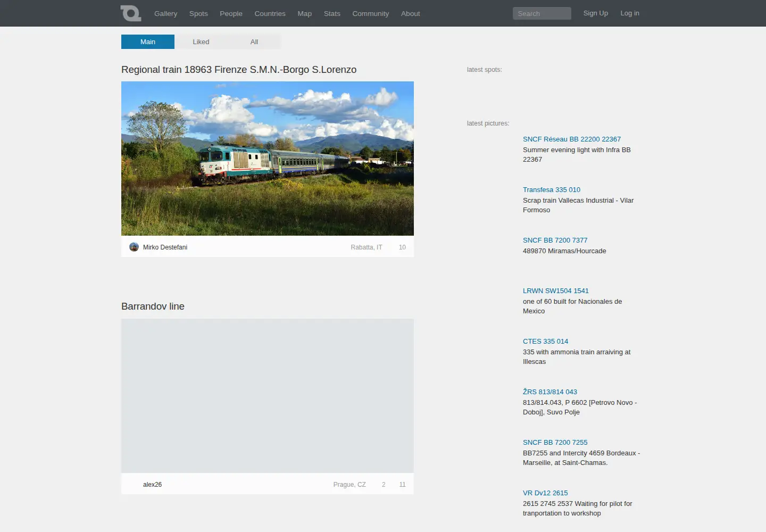
Task: Click the 10 count on Regional train photo
Action: click(x=402, y=247)
